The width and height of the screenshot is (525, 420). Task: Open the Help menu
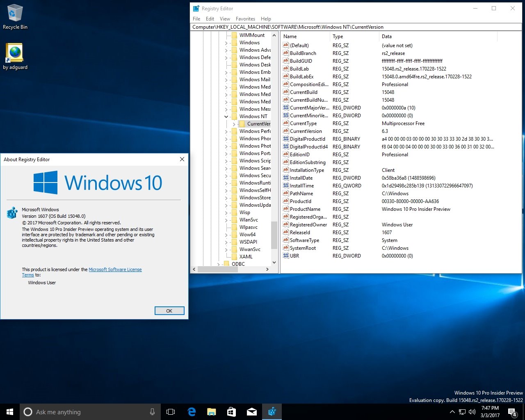click(x=266, y=18)
